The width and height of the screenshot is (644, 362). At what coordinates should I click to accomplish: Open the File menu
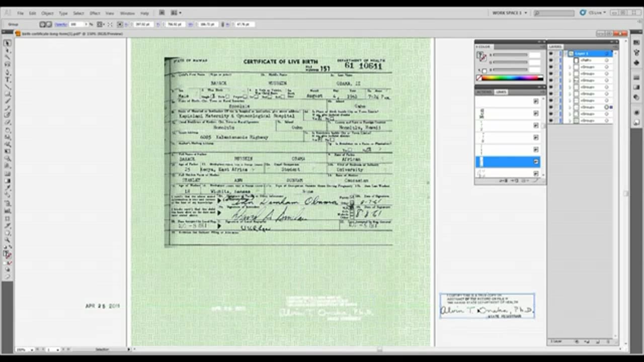(x=21, y=13)
